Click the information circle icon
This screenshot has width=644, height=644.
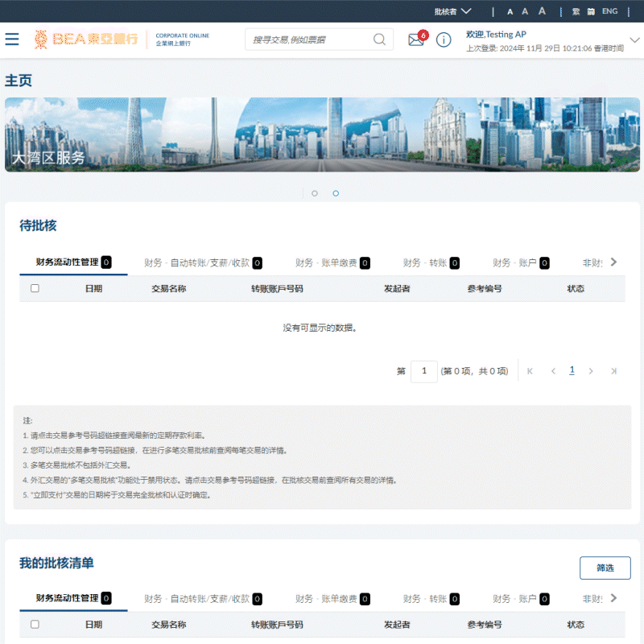444,39
